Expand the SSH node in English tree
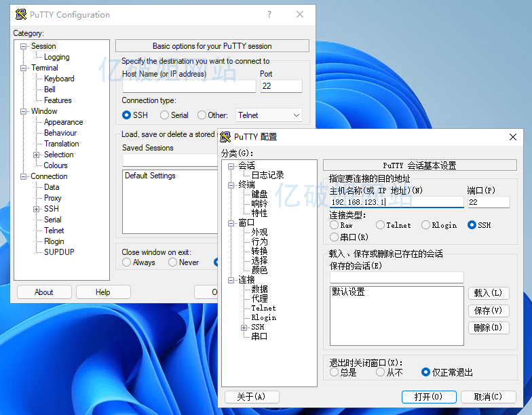This screenshot has height=415, width=532. pyautogui.click(x=37, y=209)
